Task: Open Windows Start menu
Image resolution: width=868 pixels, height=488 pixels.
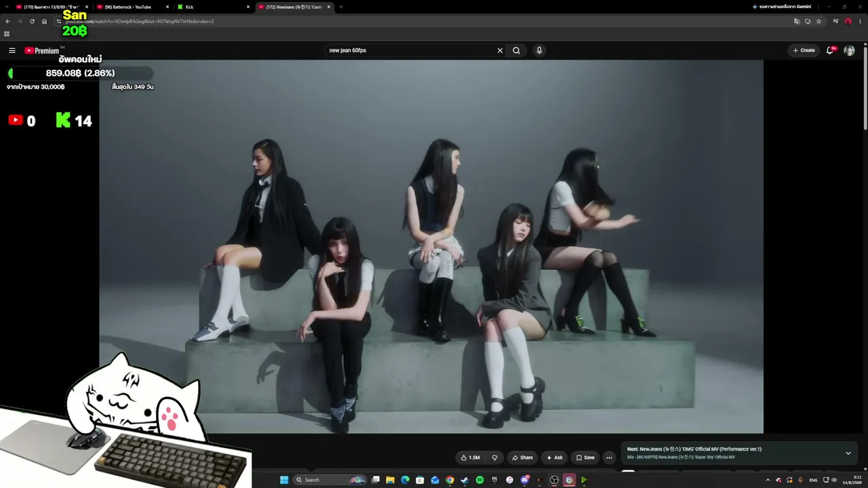Action: coord(284,480)
